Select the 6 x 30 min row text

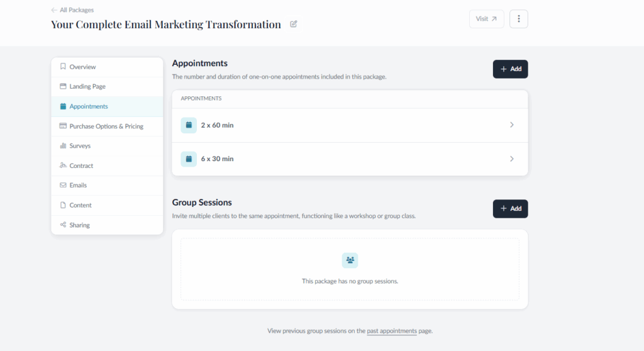217,159
